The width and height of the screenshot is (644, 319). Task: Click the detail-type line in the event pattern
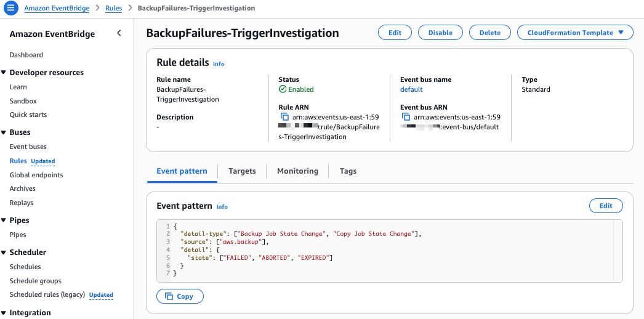coord(302,234)
